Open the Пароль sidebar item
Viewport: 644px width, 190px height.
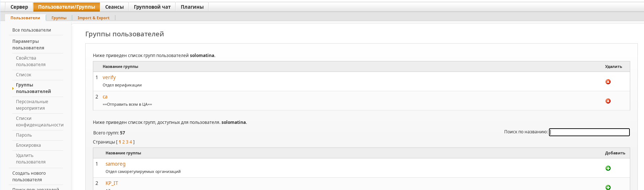(24, 135)
